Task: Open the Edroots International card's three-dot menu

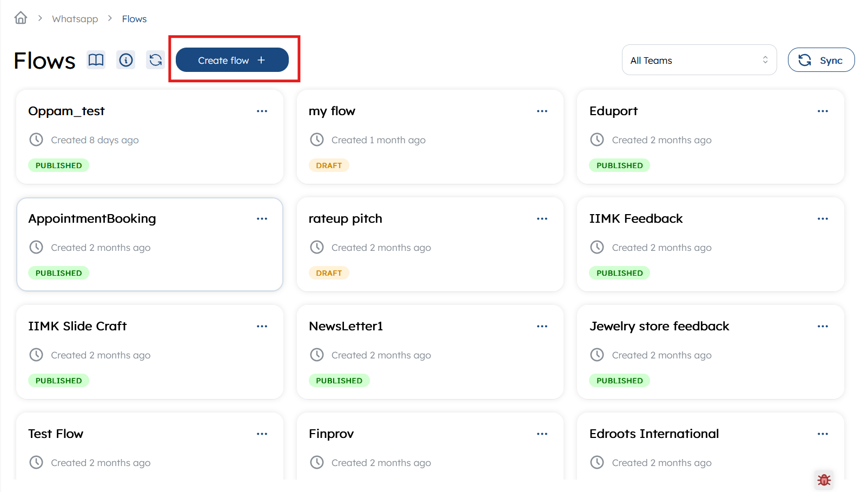Action: point(823,434)
